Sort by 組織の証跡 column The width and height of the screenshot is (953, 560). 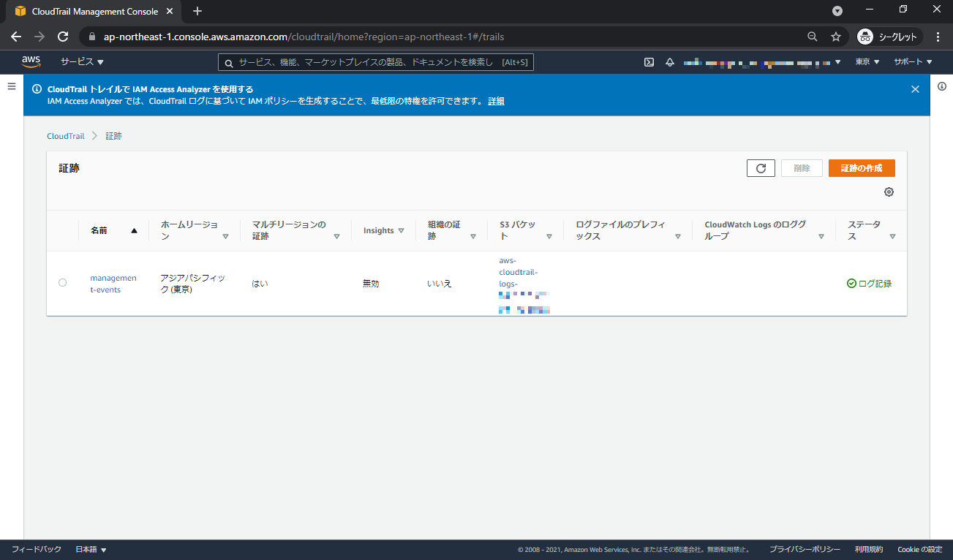click(451, 230)
